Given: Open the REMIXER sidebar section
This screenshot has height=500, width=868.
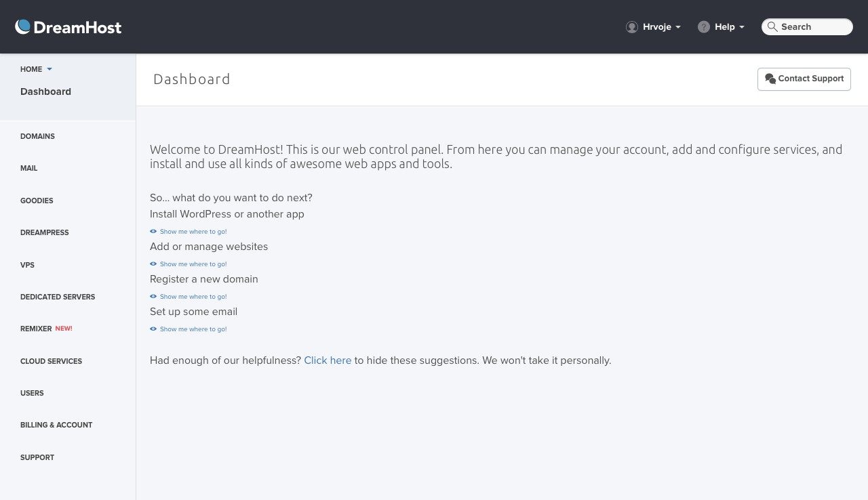Looking at the screenshot, I should (x=36, y=329).
